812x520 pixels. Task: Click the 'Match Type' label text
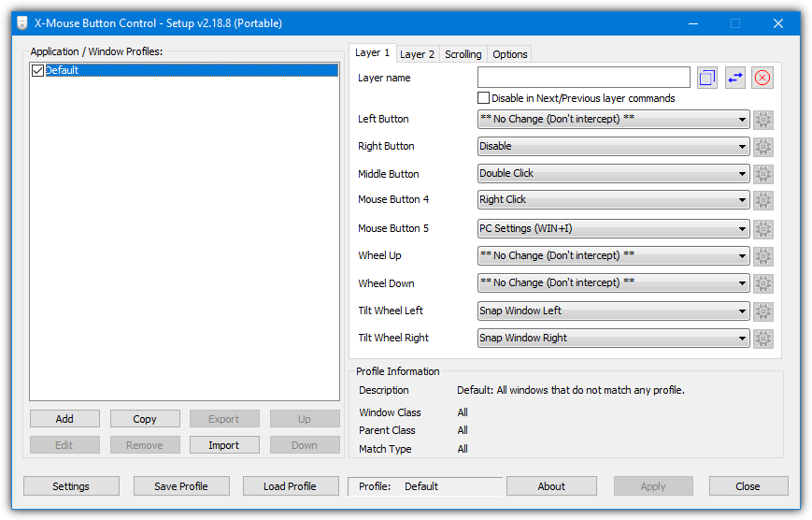click(385, 449)
